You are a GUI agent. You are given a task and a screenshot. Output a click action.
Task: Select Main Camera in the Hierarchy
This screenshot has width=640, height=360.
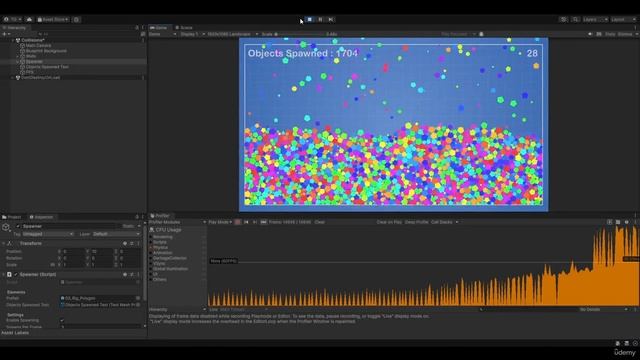38,46
